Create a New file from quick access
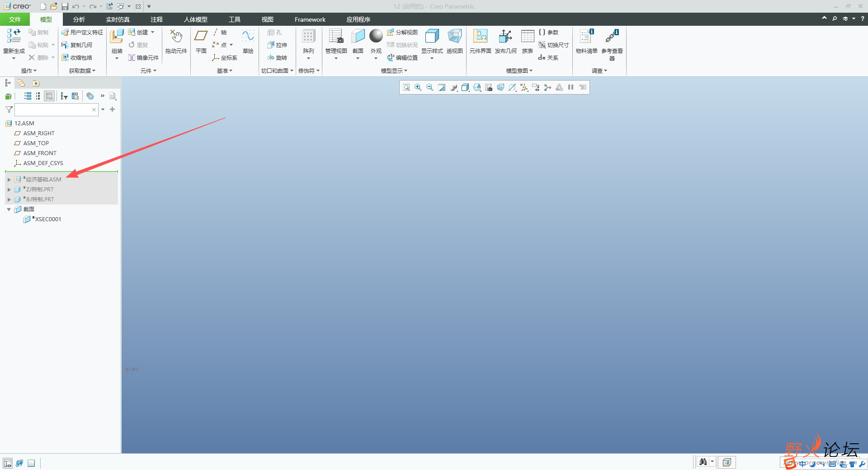The image size is (868, 470). [x=43, y=6]
